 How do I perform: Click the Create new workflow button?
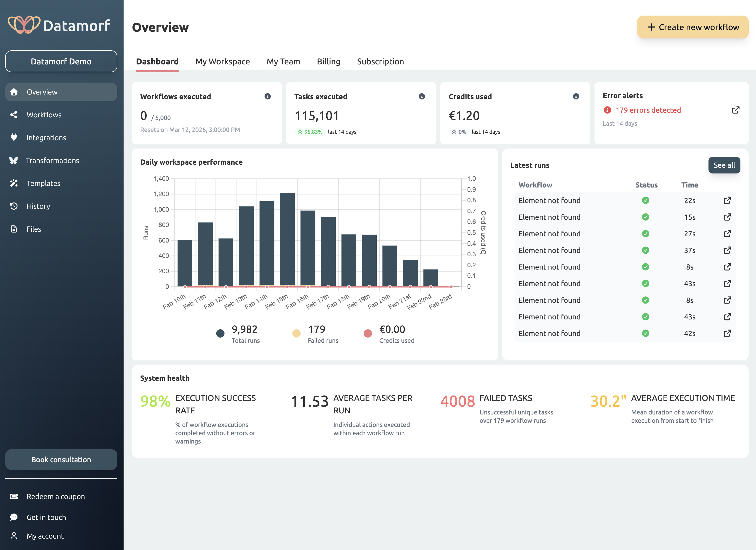click(x=692, y=27)
